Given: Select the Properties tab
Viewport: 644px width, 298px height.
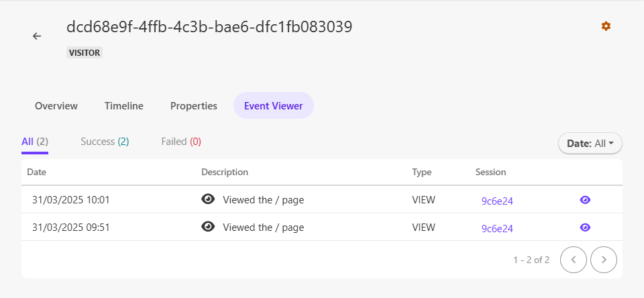Looking at the screenshot, I should pyautogui.click(x=194, y=105).
